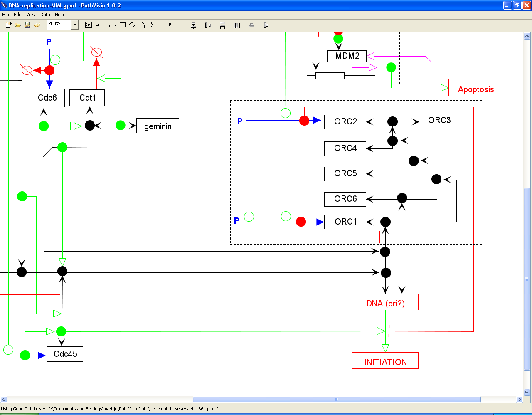Save the pathway with the floppy disk icon

(x=27, y=25)
